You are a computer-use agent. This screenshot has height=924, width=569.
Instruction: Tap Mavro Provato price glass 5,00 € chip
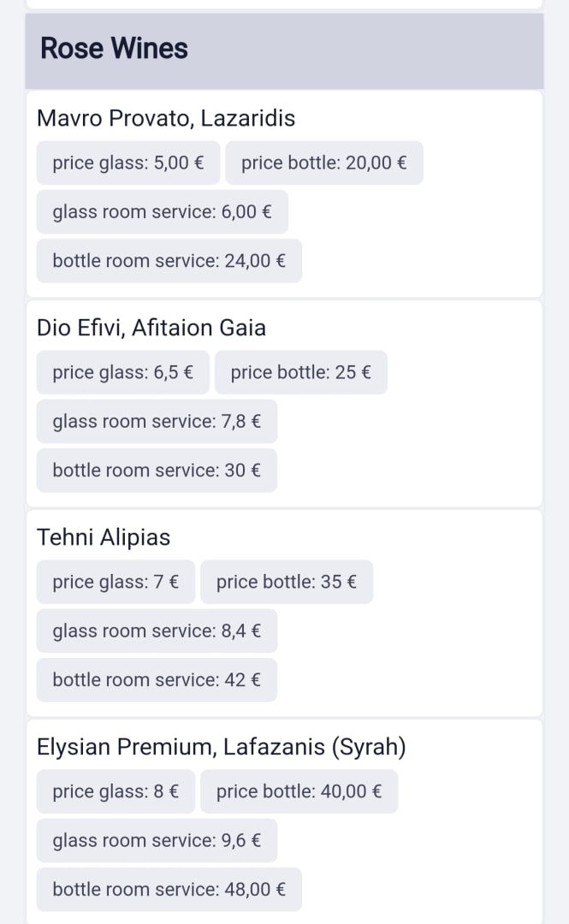point(128,163)
